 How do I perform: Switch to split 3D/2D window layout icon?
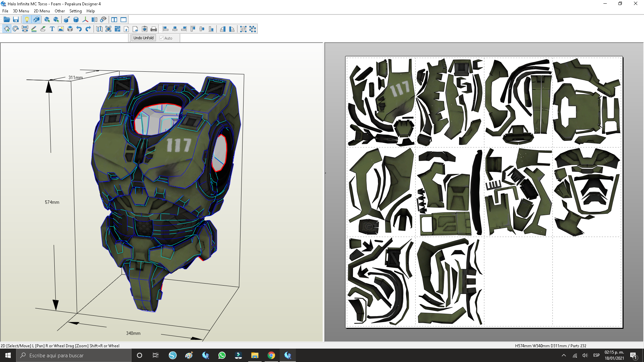(x=114, y=20)
